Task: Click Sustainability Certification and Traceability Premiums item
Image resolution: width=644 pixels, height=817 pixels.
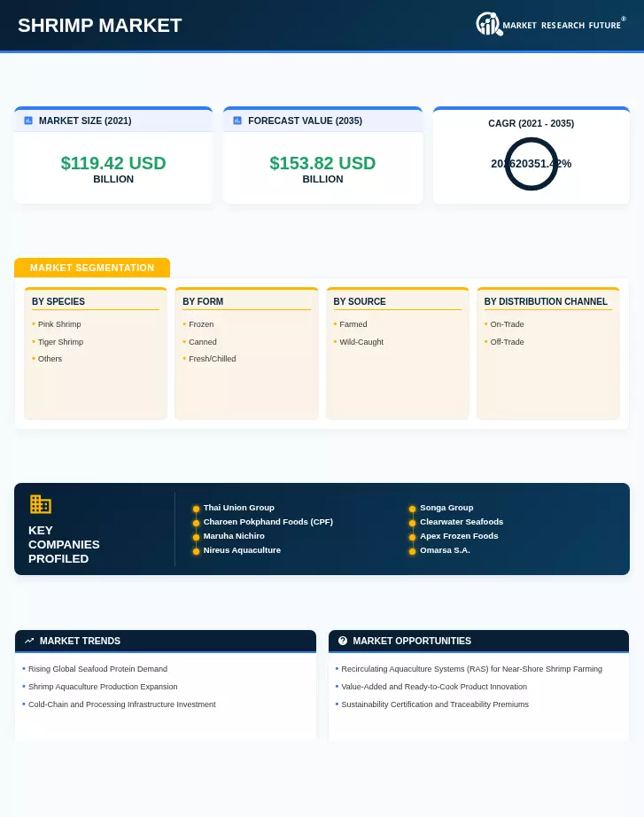Action: [x=435, y=704]
